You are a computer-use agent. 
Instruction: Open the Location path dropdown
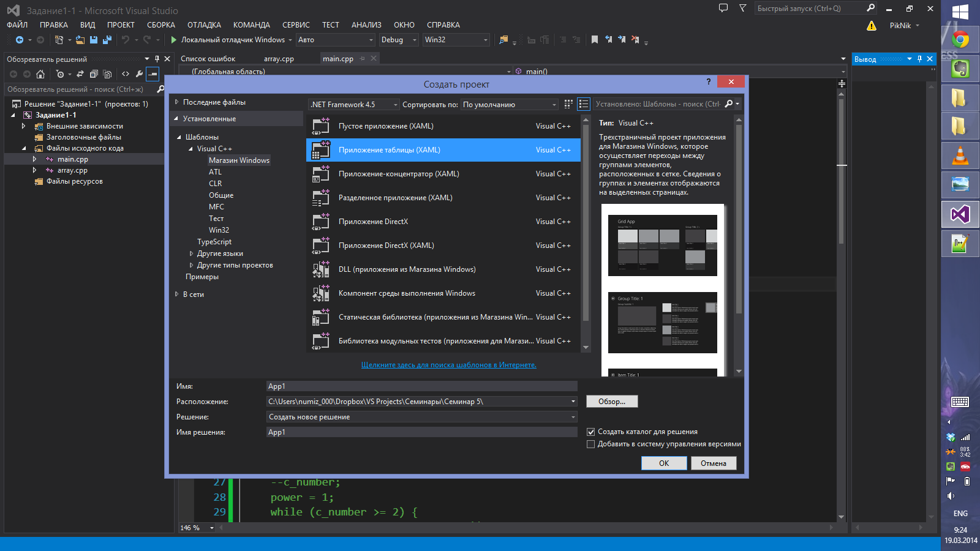pos(573,402)
